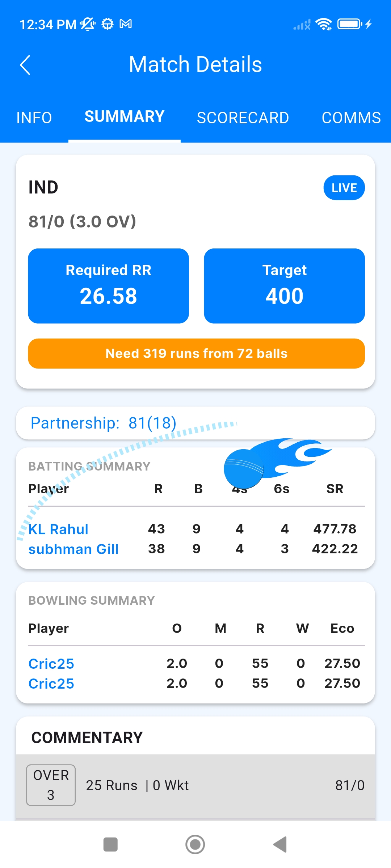Open subhman Gill player link
The height and width of the screenshot is (868, 391).
(73, 549)
